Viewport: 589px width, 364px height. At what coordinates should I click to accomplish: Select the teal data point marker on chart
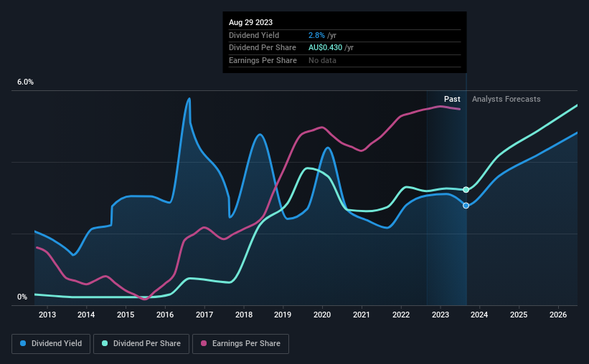[466, 190]
